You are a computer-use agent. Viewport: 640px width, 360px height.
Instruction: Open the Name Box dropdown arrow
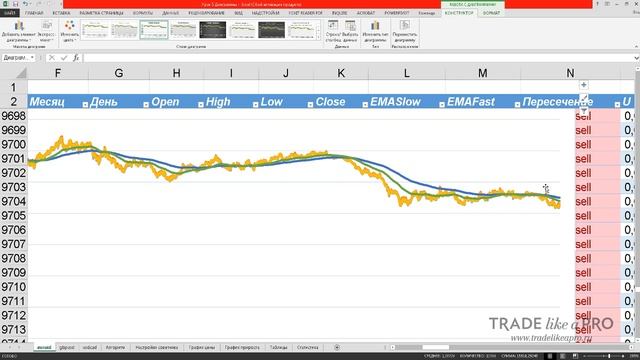32,58
